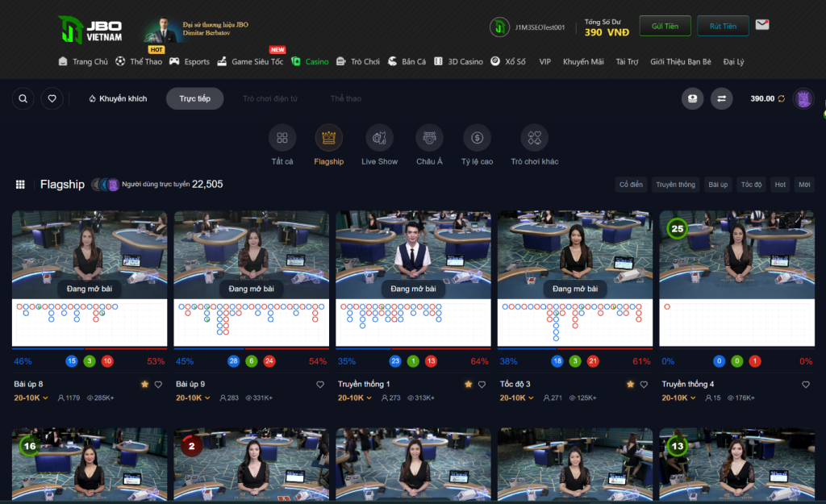Image resolution: width=826 pixels, height=504 pixels.
Task: Open the Bài úp 8 table thumbnail
Action: 90,255
